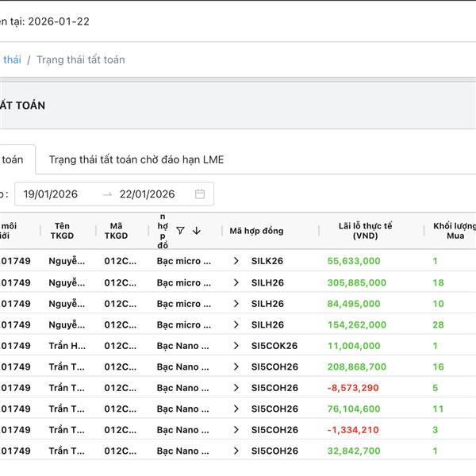
Task: Expand the SILH26 row with 154,262,000 profit
Action: click(236, 324)
